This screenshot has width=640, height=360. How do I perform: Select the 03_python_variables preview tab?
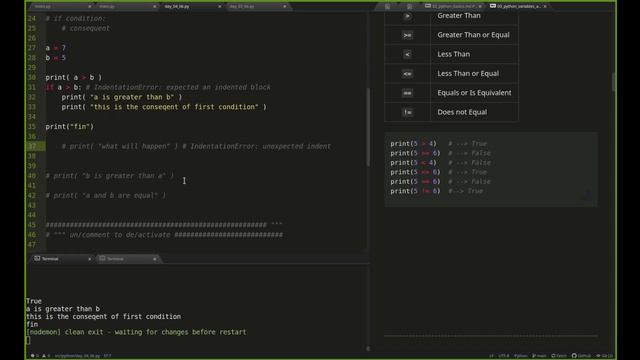pos(518,7)
